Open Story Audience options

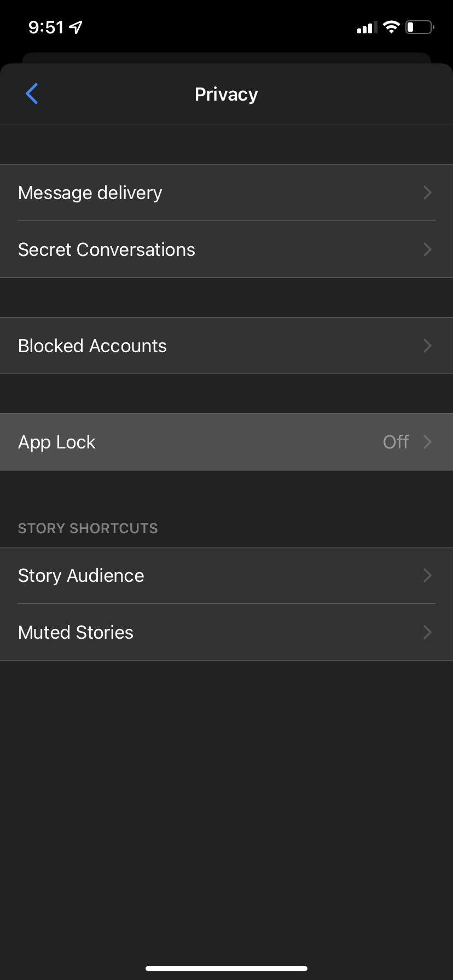(81, 575)
